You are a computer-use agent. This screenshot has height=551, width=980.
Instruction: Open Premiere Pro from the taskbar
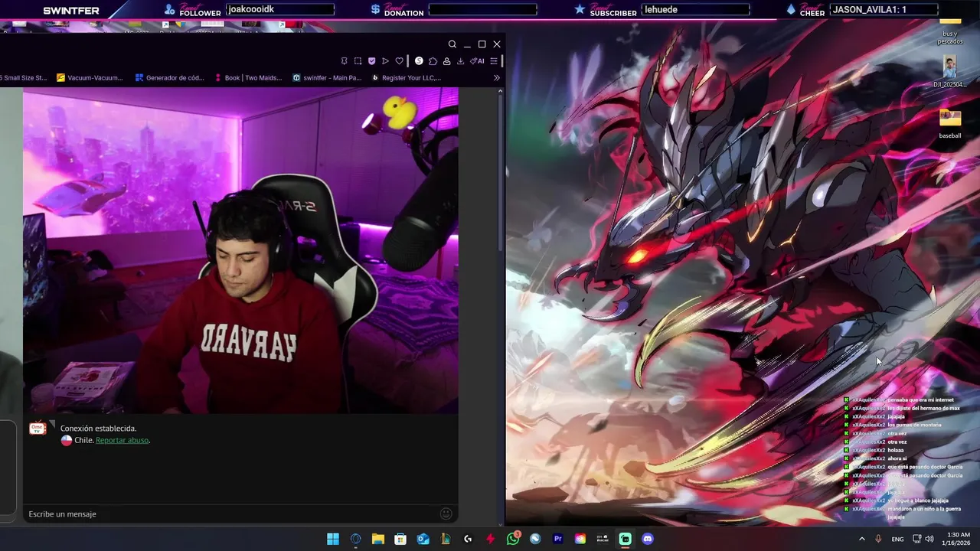coord(557,539)
